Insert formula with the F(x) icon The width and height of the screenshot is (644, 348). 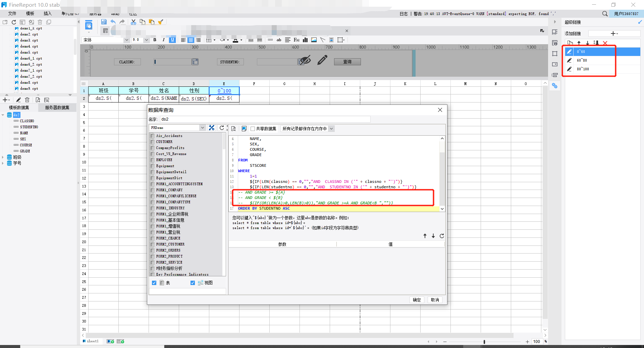click(297, 40)
